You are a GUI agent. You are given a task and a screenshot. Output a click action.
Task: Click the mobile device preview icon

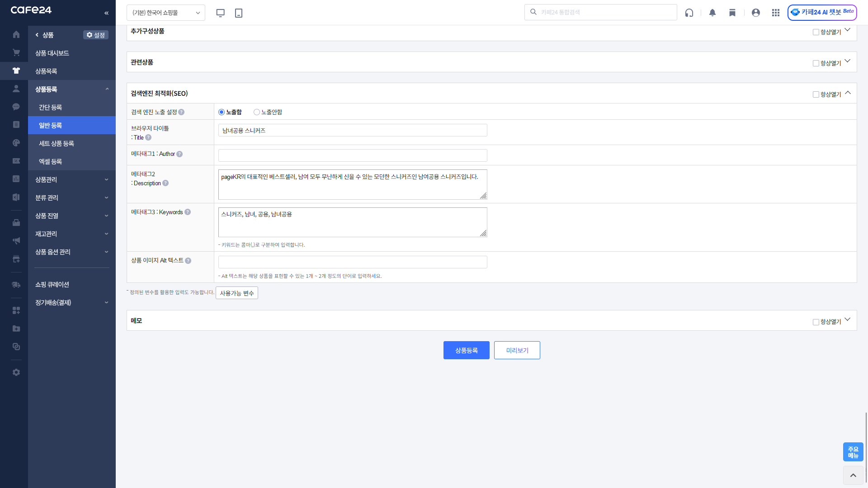coord(239,13)
